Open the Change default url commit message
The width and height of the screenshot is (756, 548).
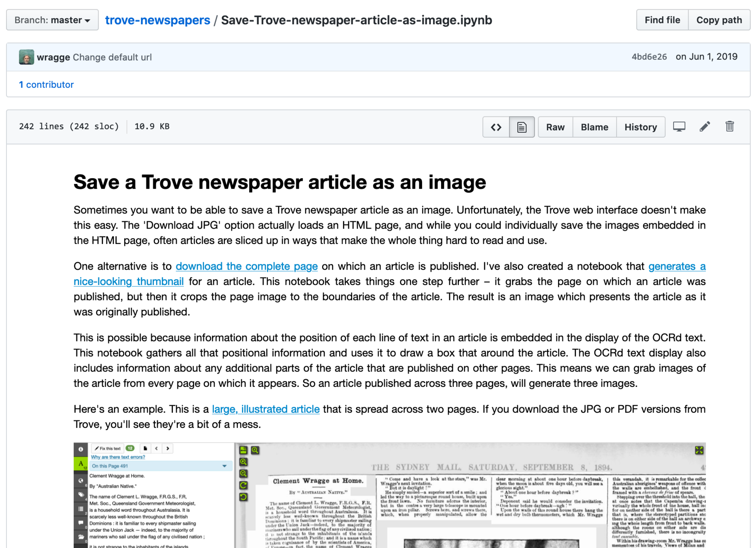(112, 57)
